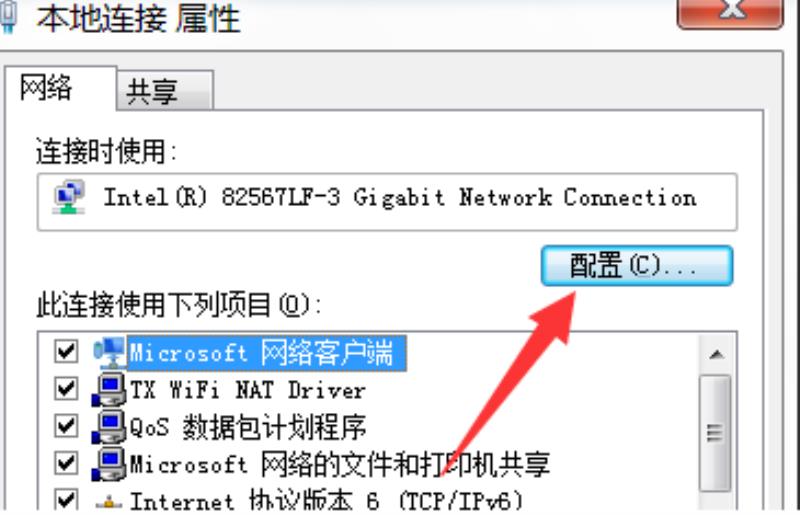Click the TX WiFi NAT Driver icon
The height and width of the screenshot is (515, 800).
[109, 389]
